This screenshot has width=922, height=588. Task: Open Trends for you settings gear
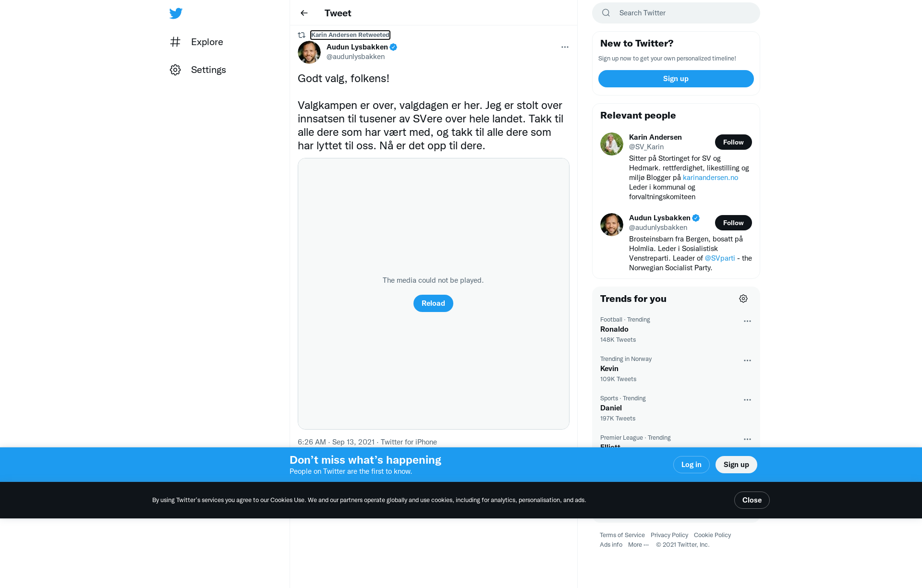coord(743,299)
